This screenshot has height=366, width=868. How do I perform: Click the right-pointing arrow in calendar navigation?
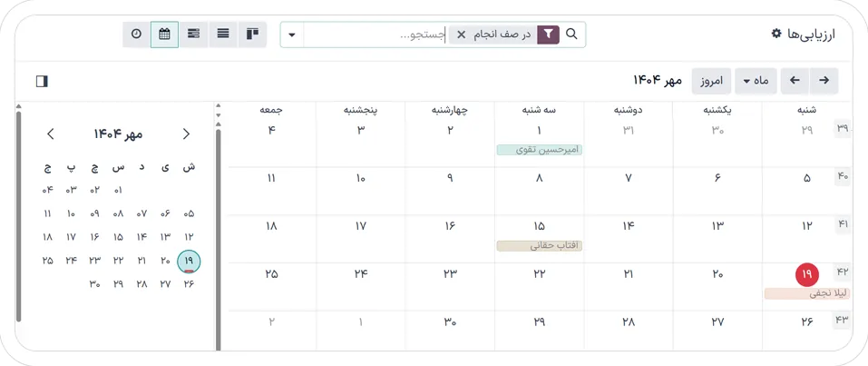(x=824, y=81)
